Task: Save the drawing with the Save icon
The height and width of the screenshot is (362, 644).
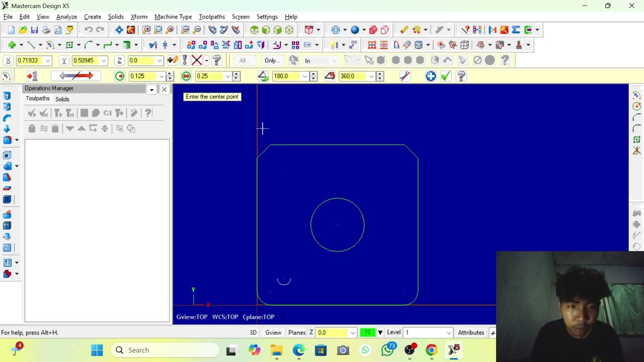Action: [x=34, y=30]
